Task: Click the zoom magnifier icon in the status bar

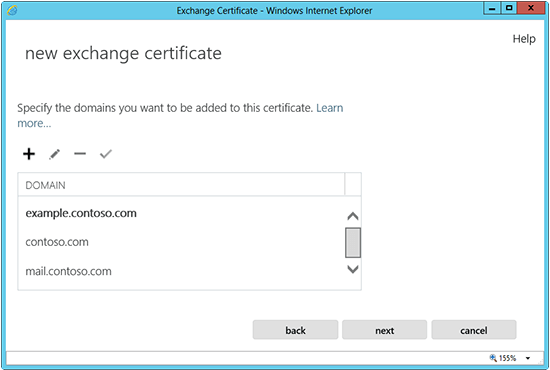Action: click(493, 358)
